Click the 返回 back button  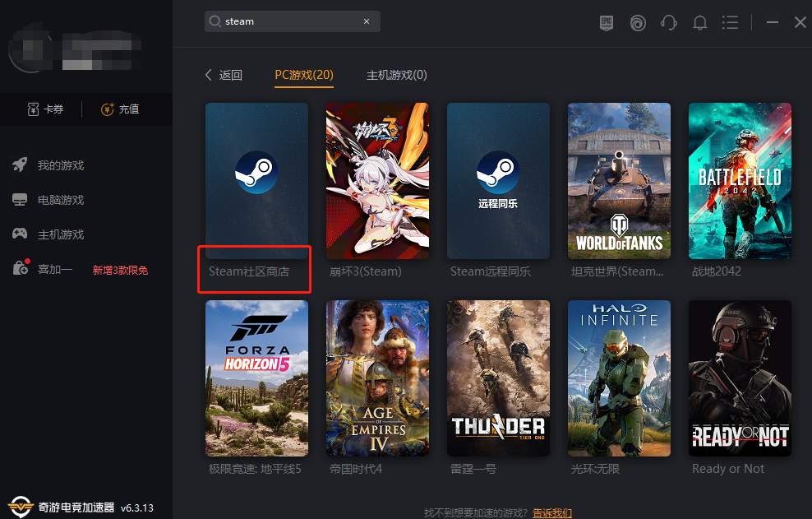tap(222, 74)
